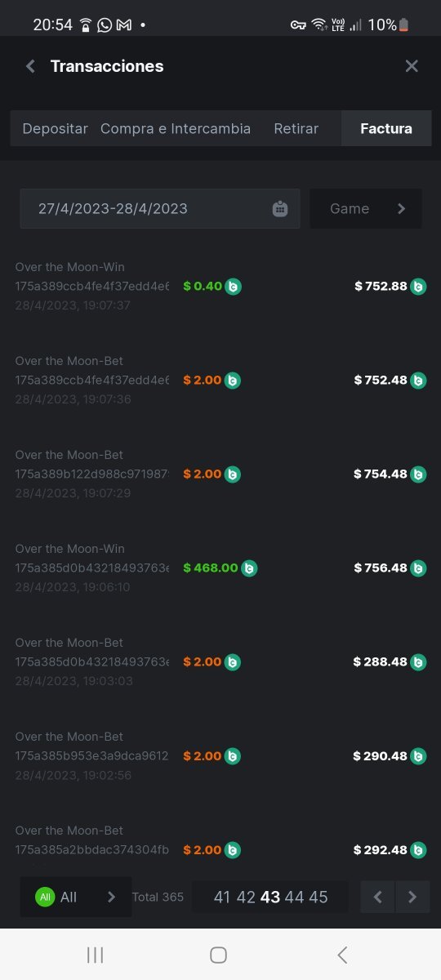Tap the Android home button

pyautogui.click(x=218, y=955)
